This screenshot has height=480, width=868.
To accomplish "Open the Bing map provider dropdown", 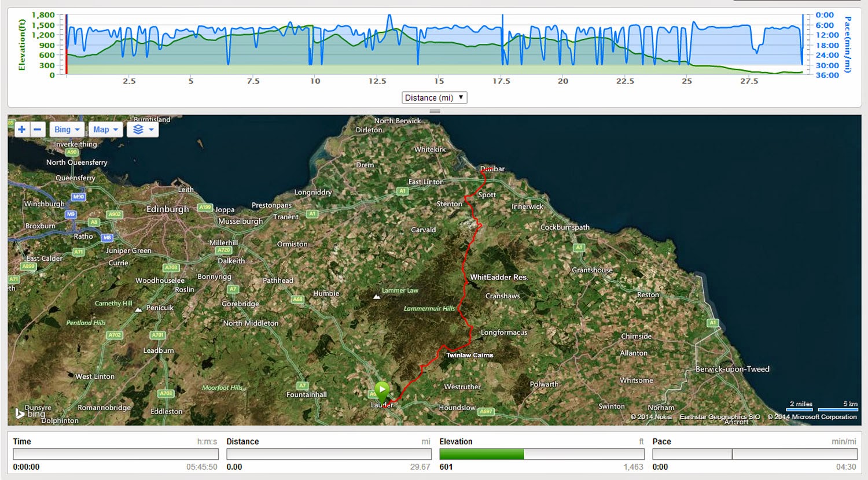I will coord(67,130).
